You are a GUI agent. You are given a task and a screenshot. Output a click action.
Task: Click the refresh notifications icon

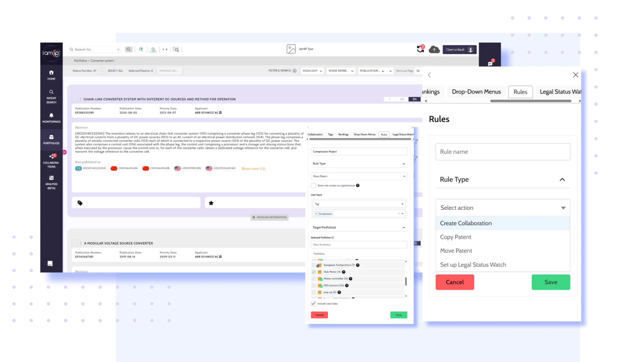click(420, 49)
